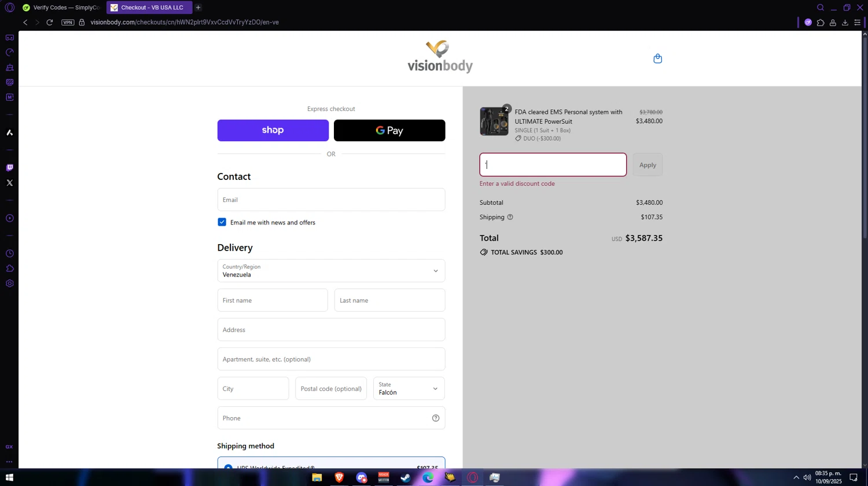
Task: Open the Opera GX menu logo
Action: [9, 8]
